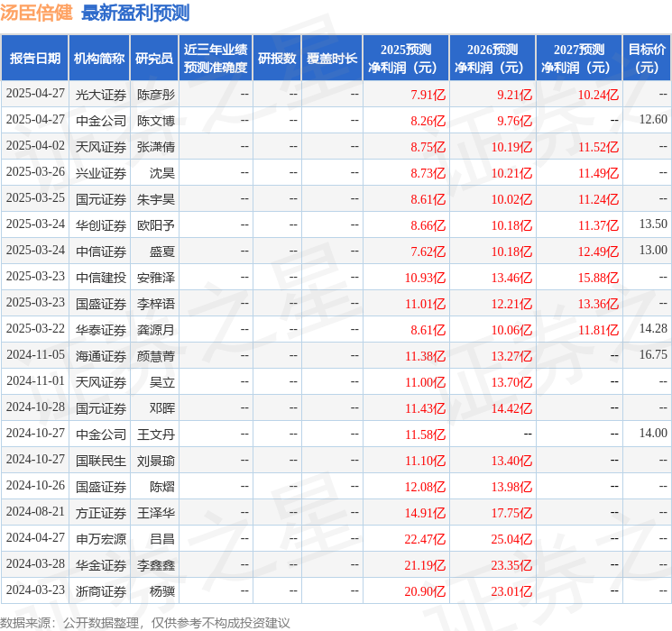Select the 覆盖时长 column header
Screen dimensions: 672x631
click(332, 59)
